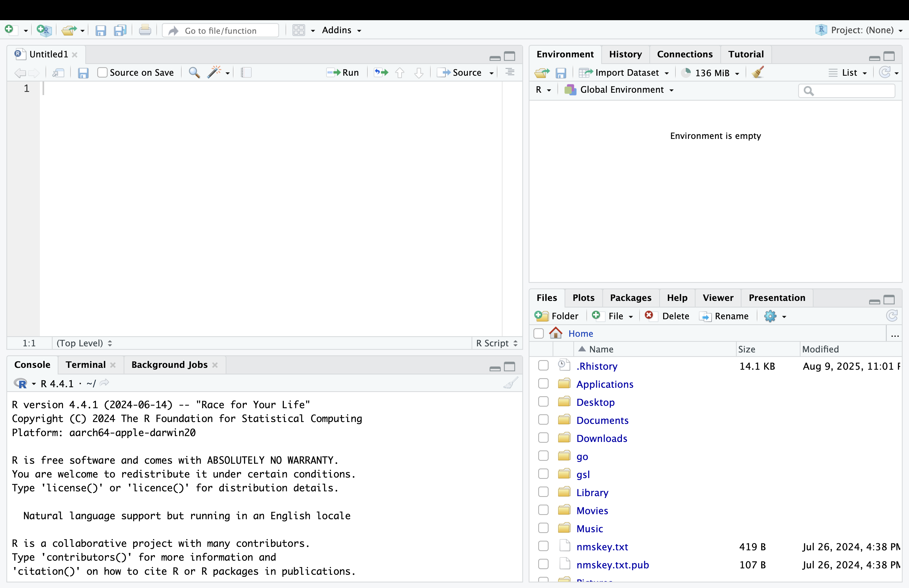This screenshot has height=588, width=909.
Task: Open the Addins dropdown
Action: coord(342,30)
